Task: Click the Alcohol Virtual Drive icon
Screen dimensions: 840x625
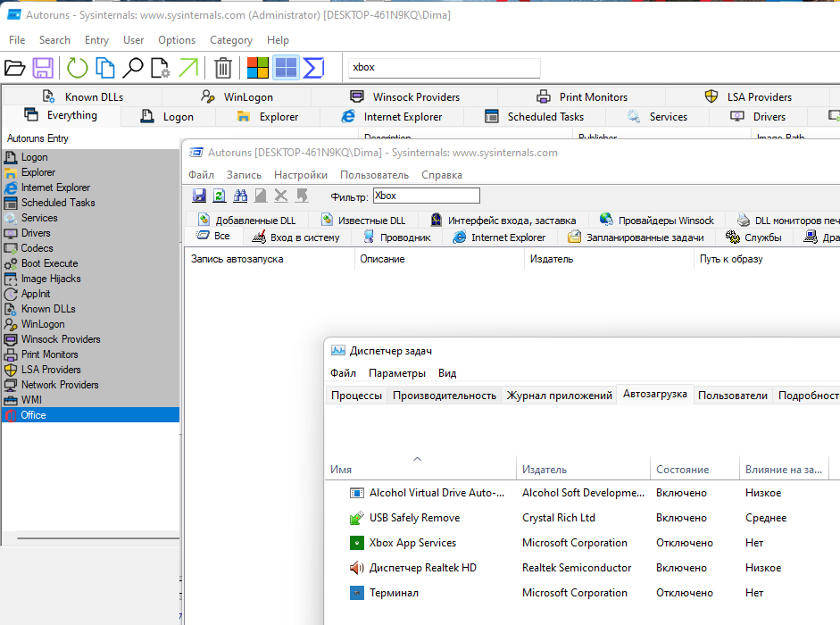Action: pyautogui.click(x=357, y=493)
